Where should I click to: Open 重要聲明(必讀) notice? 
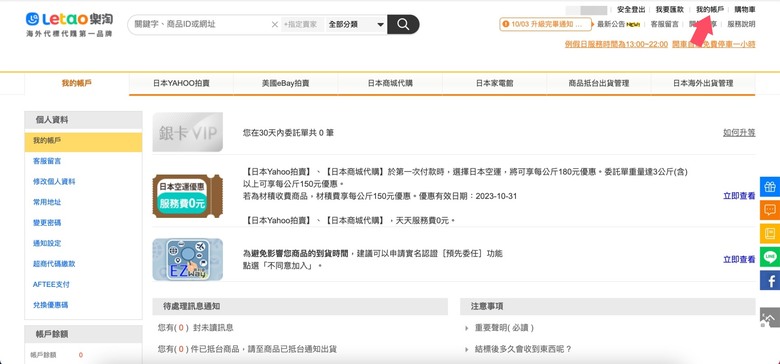503,328
